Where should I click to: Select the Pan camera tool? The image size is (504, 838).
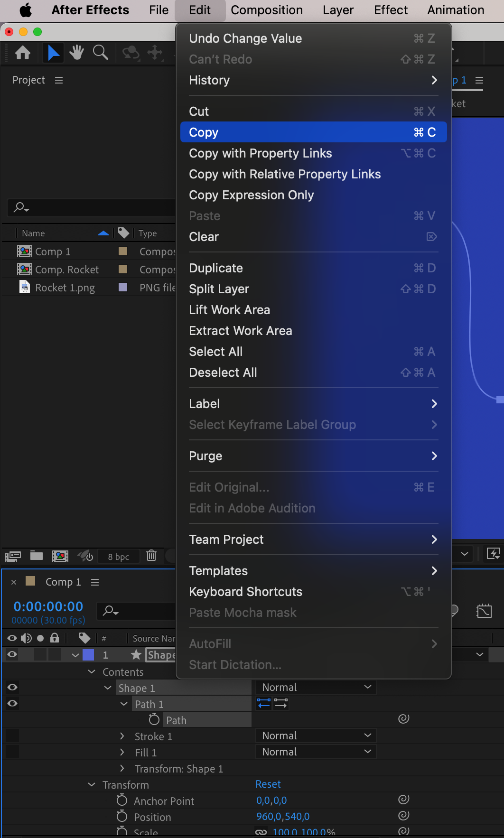point(155,52)
